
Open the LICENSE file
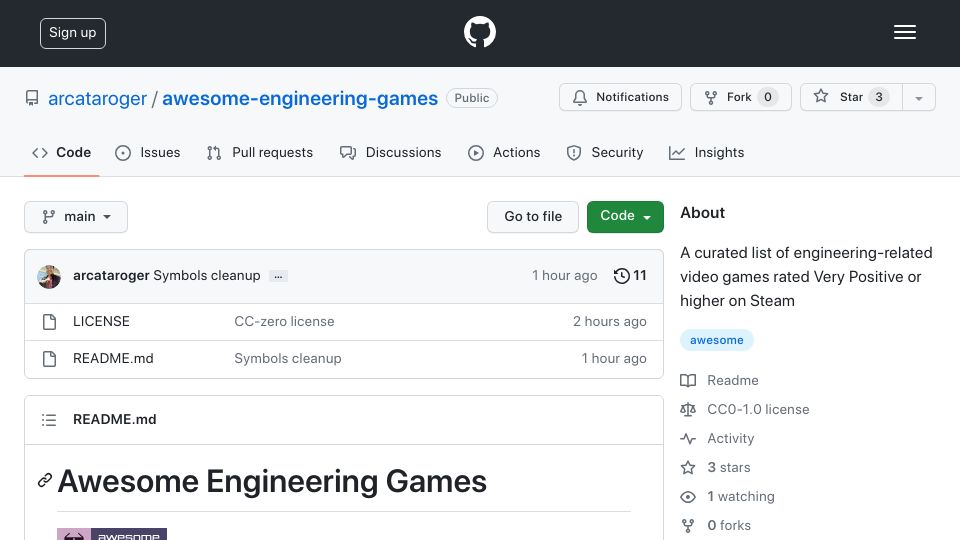click(101, 321)
